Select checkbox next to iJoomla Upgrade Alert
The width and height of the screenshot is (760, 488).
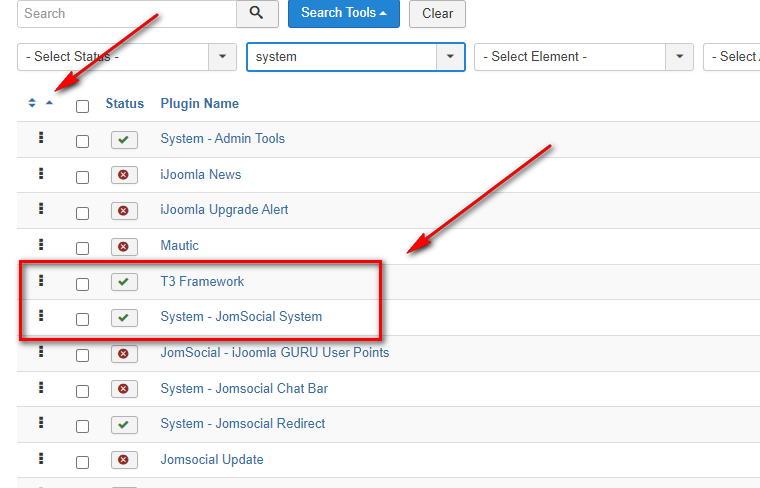pyautogui.click(x=82, y=213)
